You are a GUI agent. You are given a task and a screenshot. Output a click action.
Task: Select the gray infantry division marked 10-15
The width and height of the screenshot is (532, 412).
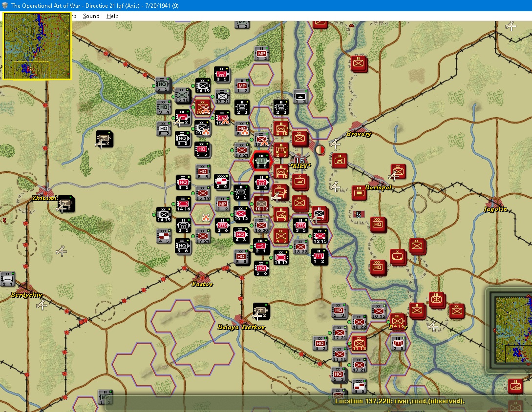pos(379,311)
